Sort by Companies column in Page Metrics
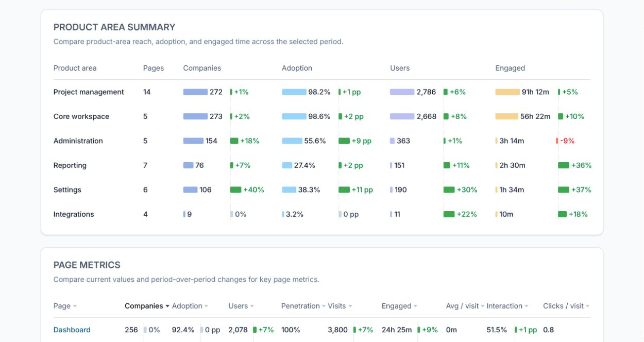644x342 pixels. 147,306
